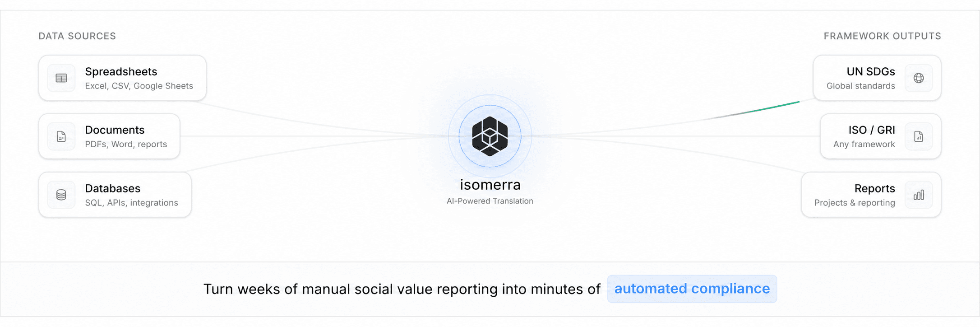Select the Spreadsheets title text
Image resolution: width=980 pixels, height=327 pixels.
click(x=121, y=71)
